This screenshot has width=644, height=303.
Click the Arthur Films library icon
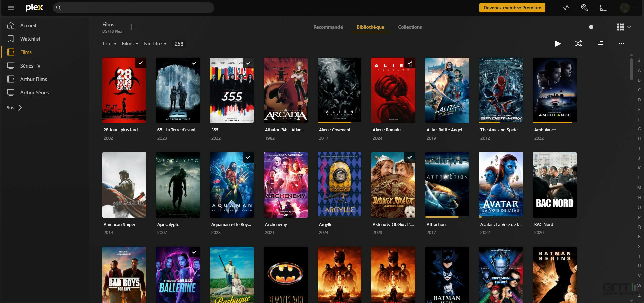tap(11, 79)
